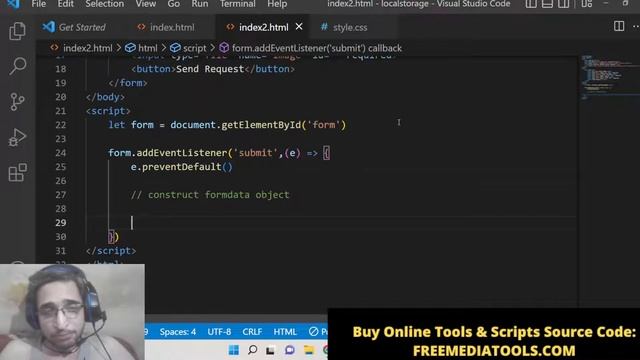This screenshot has height=360, width=640.
Task: Open the Terminal menu
Action: pos(238,4)
